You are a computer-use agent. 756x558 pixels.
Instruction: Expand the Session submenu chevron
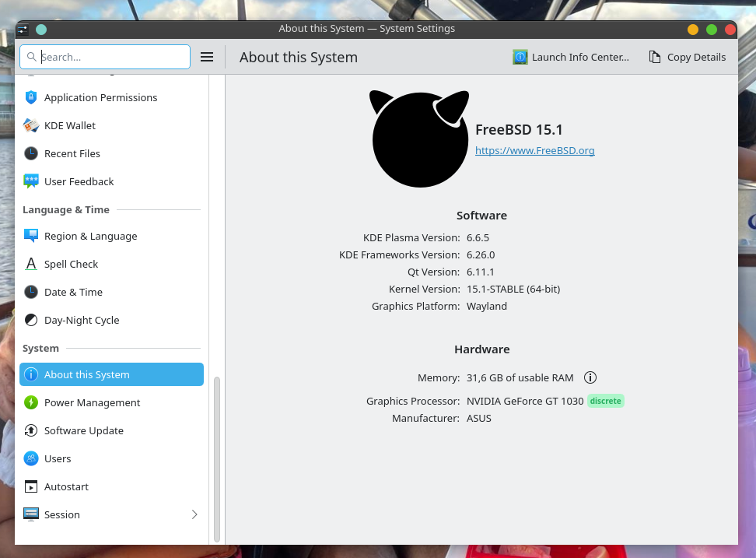click(x=194, y=514)
